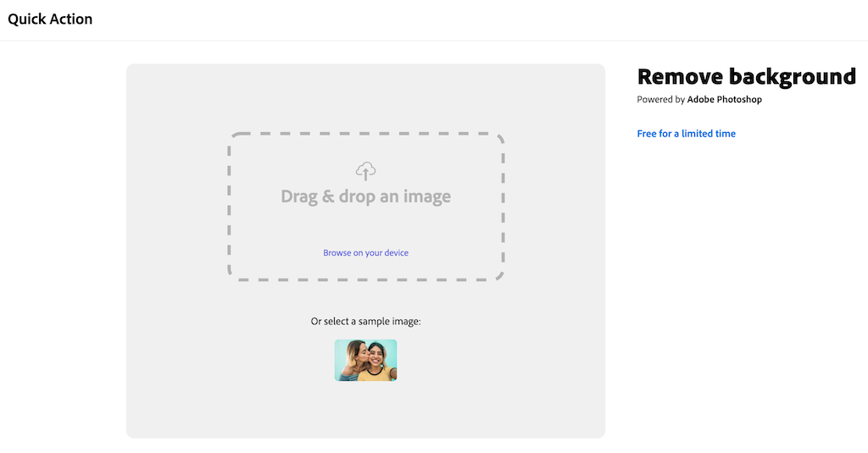Viewport: 868px width, 453px height.
Task: Click the Quick Action heading
Action: coord(50,19)
